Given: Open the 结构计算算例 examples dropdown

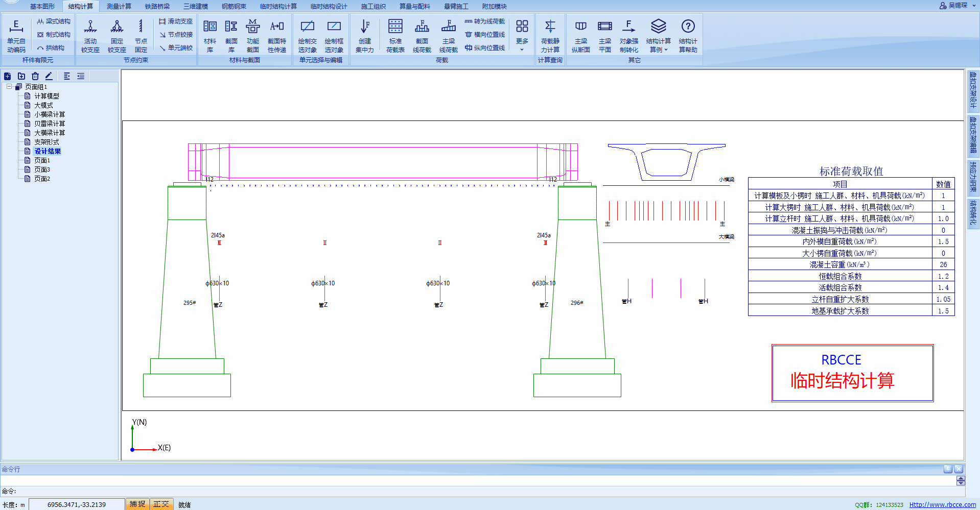Looking at the screenshot, I should (x=658, y=36).
